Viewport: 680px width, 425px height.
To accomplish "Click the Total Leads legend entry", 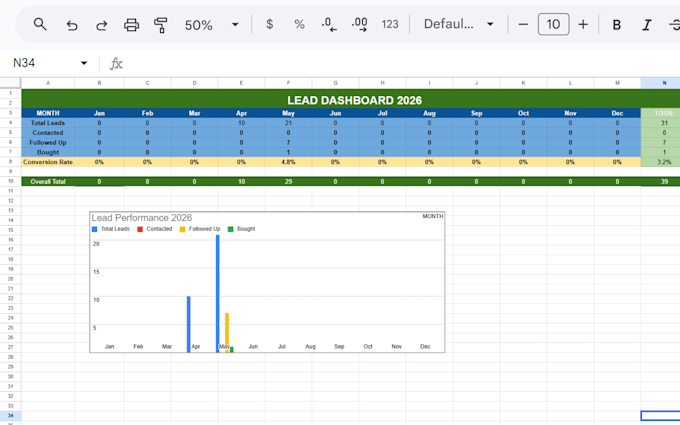I will click(111, 229).
